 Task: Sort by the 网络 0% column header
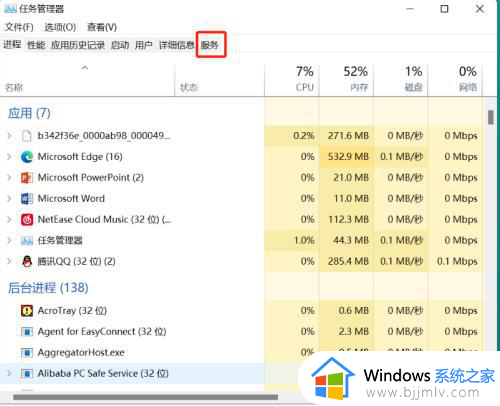[455, 80]
